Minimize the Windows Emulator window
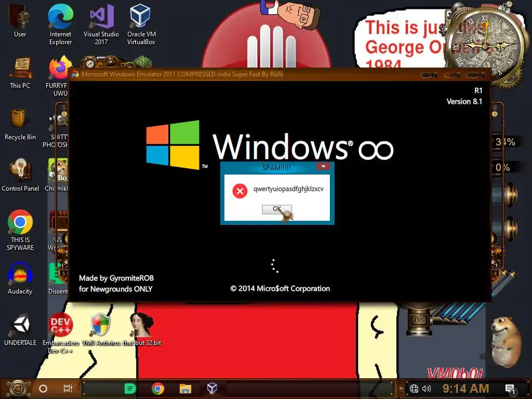Image resolution: width=532 pixels, height=399 pixels. [x=429, y=75]
